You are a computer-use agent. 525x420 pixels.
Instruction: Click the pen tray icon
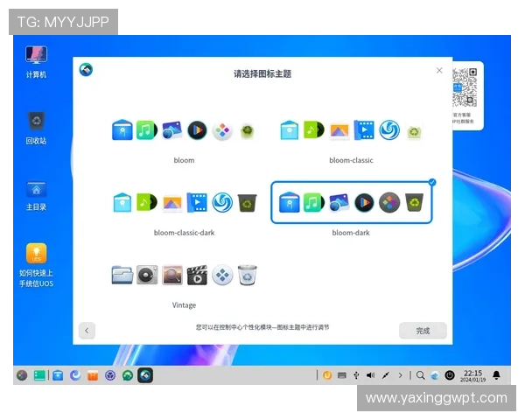click(x=386, y=375)
